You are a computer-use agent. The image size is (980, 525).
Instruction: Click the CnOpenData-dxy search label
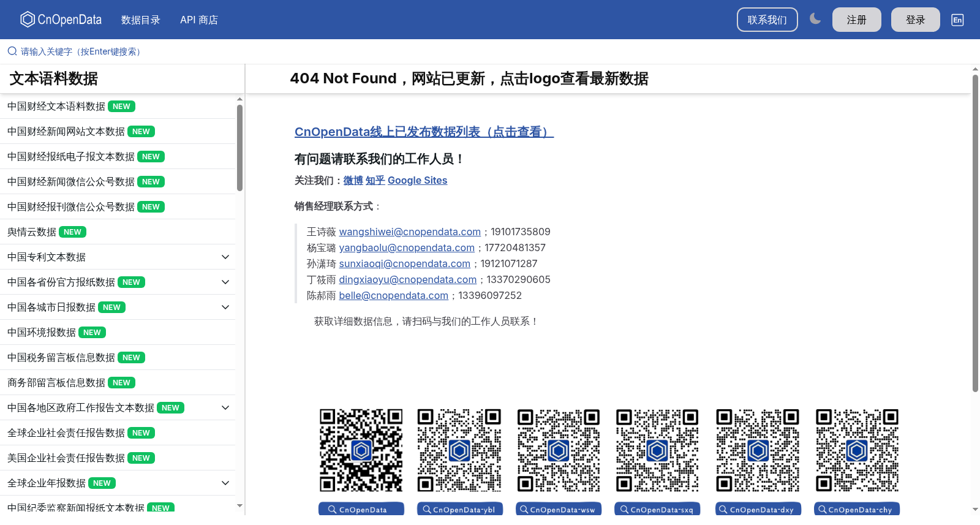(758, 509)
